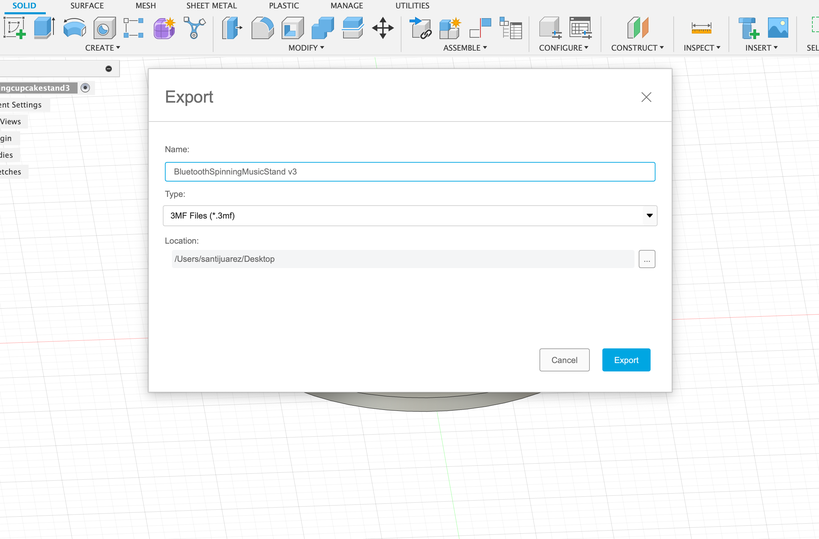Switch to the SURFACE tab
The width and height of the screenshot is (819, 539).
[87, 6]
